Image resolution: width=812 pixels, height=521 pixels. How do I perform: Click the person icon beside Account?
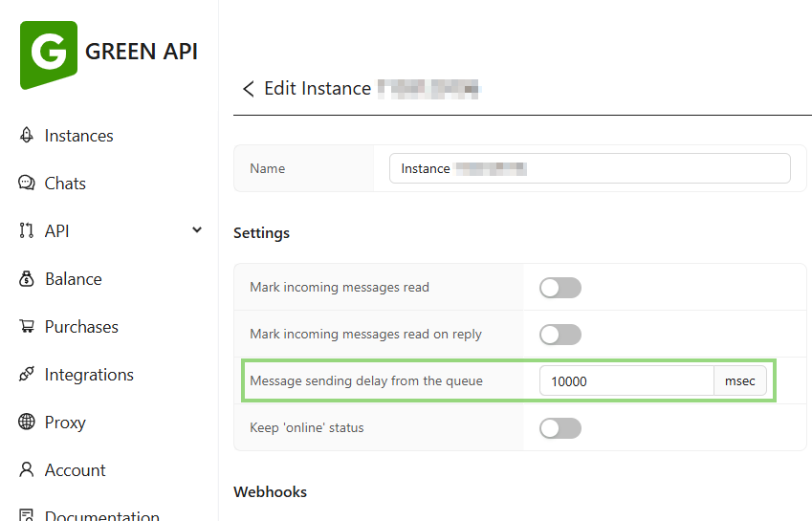click(27, 470)
